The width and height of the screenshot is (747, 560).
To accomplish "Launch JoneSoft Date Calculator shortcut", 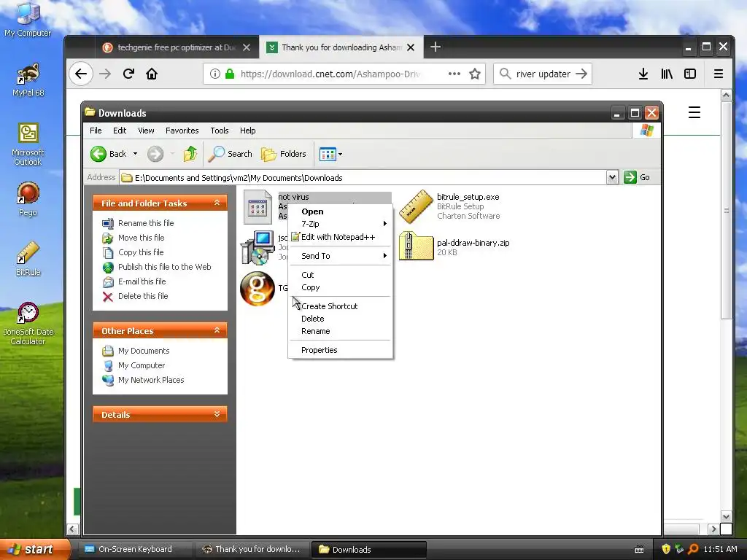I will tap(28, 324).
